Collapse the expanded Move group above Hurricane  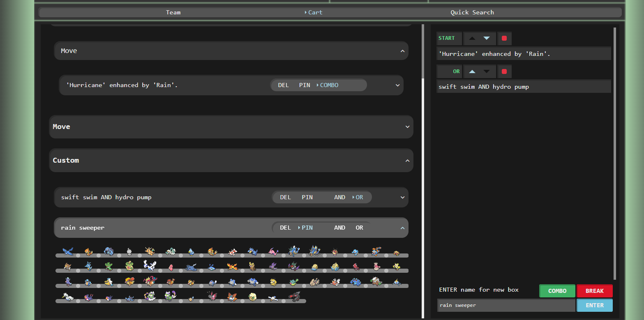pos(402,51)
